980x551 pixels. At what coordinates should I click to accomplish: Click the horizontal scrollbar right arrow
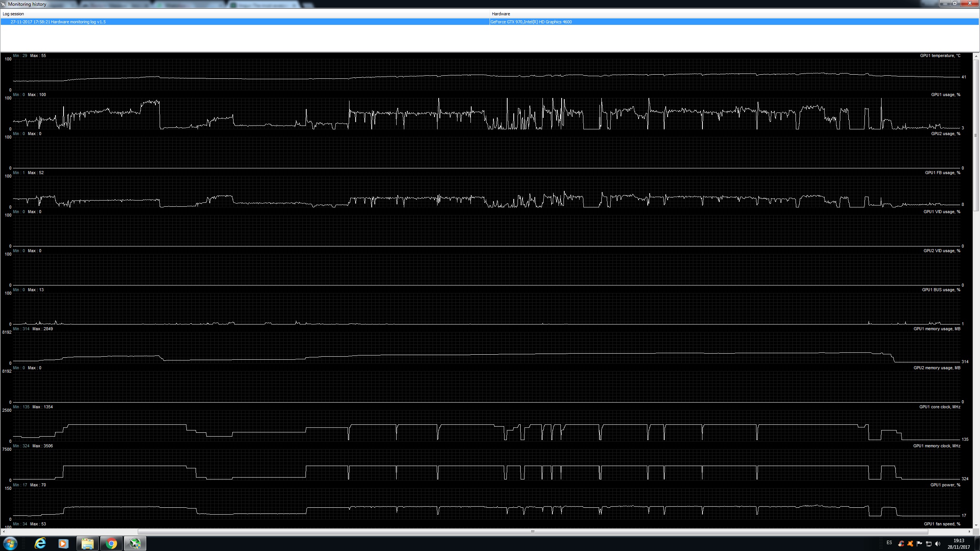[970, 531]
